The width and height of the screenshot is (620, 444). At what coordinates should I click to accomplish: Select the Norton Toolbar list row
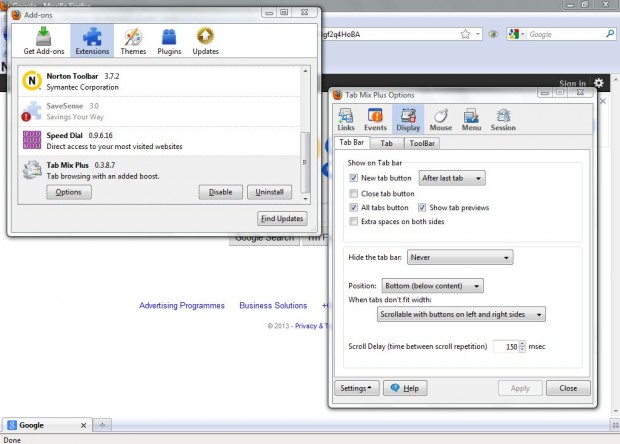coord(159,81)
